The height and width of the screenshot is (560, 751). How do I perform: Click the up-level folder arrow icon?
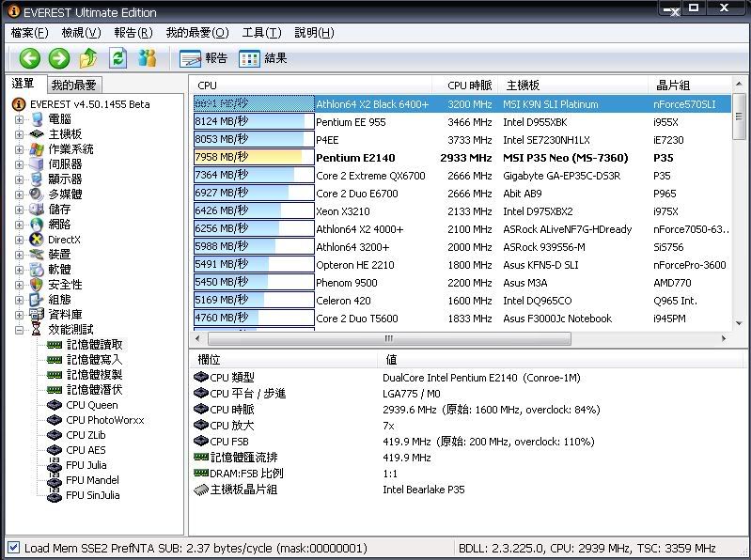pyautogui.click(x=88, y=58)
